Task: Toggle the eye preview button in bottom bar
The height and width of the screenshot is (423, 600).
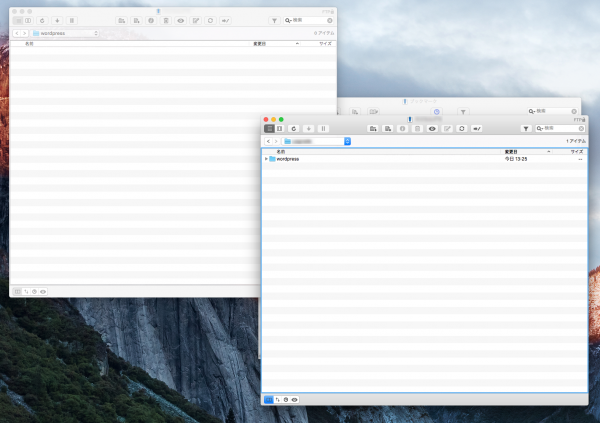Action: point(294,400)
